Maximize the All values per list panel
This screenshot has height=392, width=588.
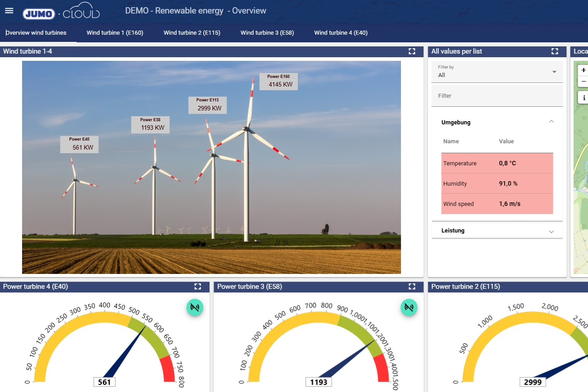point(555,51)
